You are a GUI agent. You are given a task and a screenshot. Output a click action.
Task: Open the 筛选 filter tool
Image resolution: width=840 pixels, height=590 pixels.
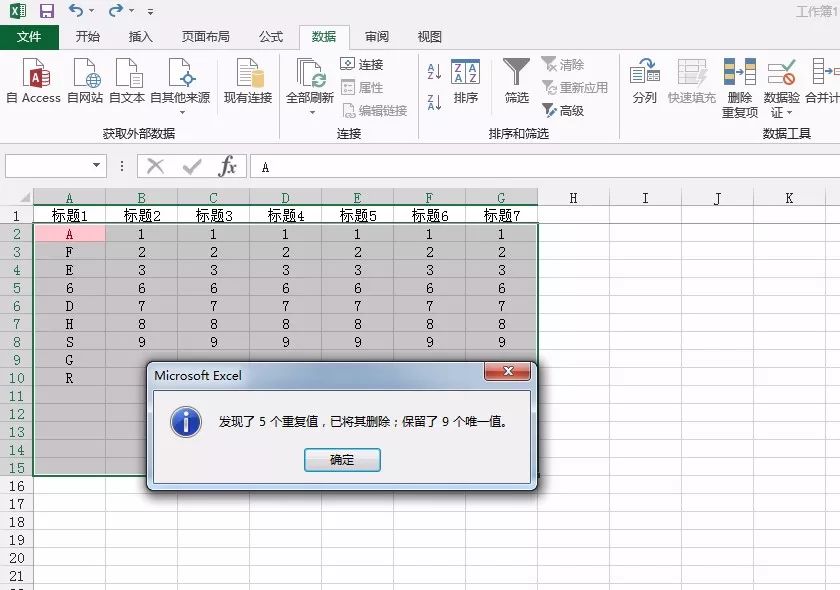tap(517, 85)
